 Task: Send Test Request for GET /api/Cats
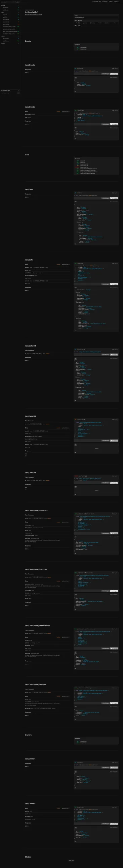point(114,198)
